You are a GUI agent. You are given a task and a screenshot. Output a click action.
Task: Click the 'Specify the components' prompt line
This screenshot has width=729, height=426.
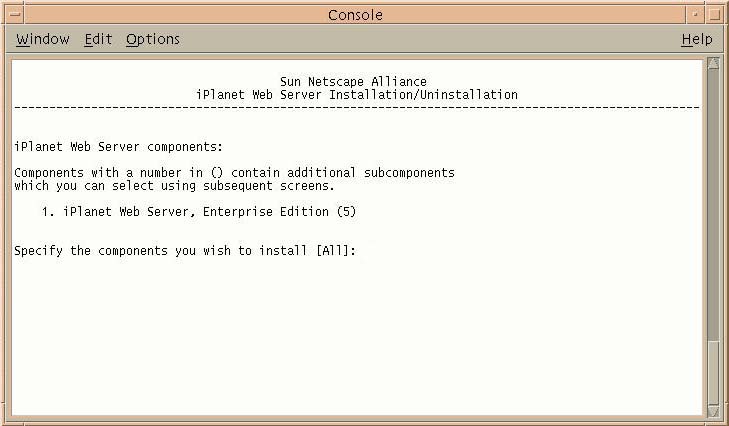pyautogui.click(x=185, y=251)
